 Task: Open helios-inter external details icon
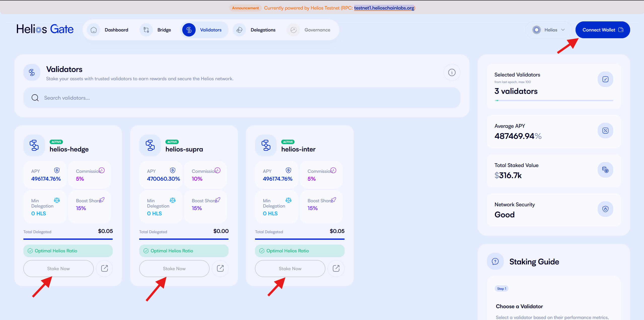[x=336, y=269]
